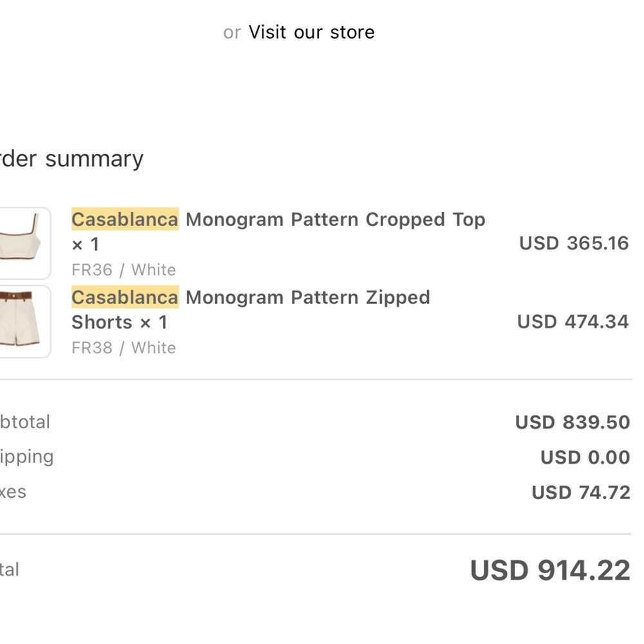Image resolution: width=644 pixels, height=644 pixels.
Task: Click the Visit our store link
Action: click(311, 32)
